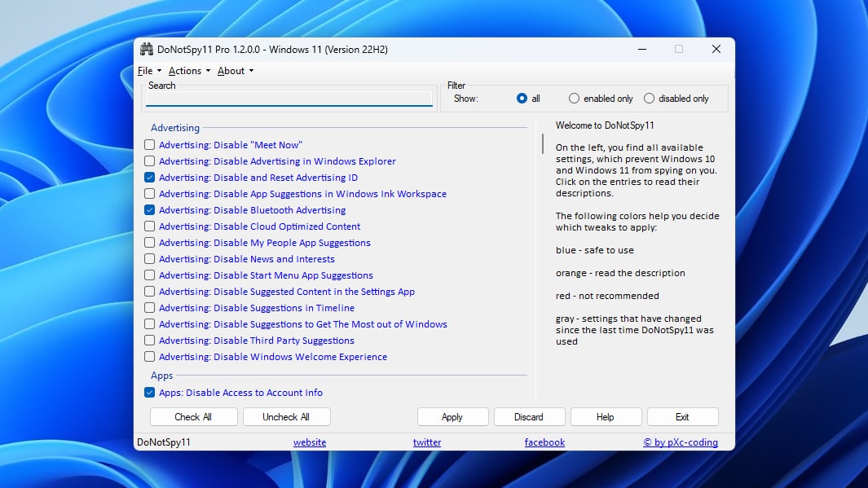Open the website link
This screenshot has height=488, width=868.
point(310,442)
